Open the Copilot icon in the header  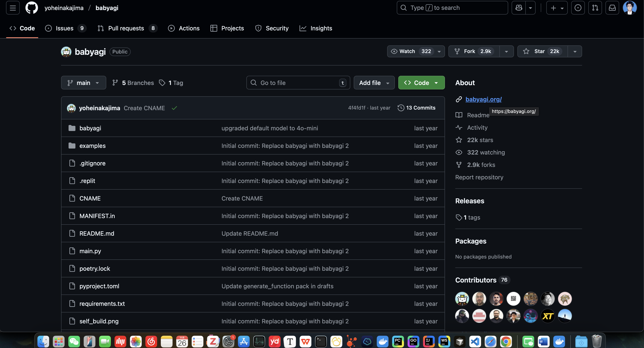pos(519,8)
